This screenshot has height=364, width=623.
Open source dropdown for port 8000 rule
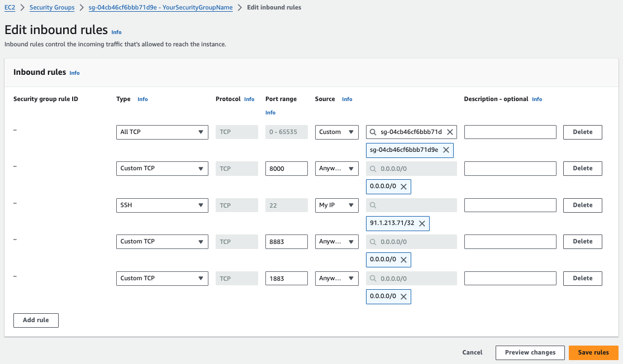[336, 168]
